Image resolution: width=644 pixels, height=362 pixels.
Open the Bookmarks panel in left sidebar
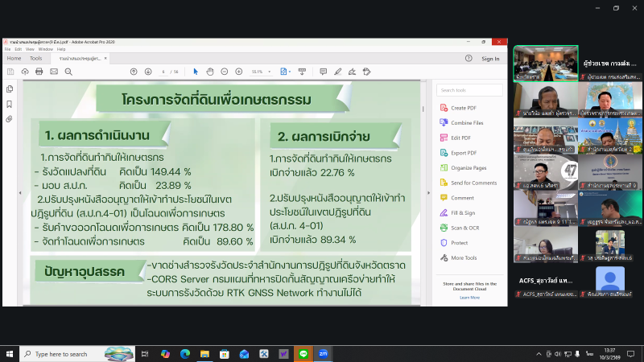9,104
